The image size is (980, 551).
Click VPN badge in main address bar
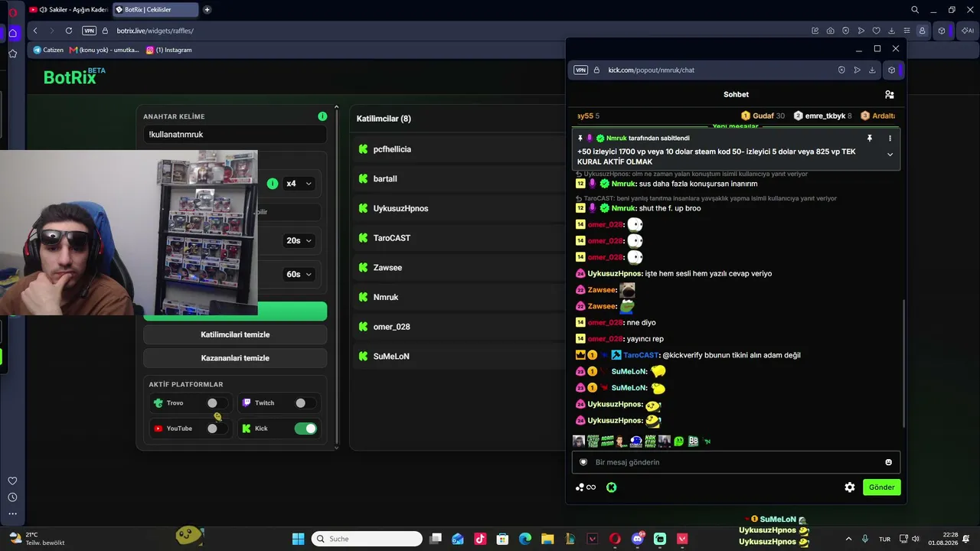coord(90,31)
